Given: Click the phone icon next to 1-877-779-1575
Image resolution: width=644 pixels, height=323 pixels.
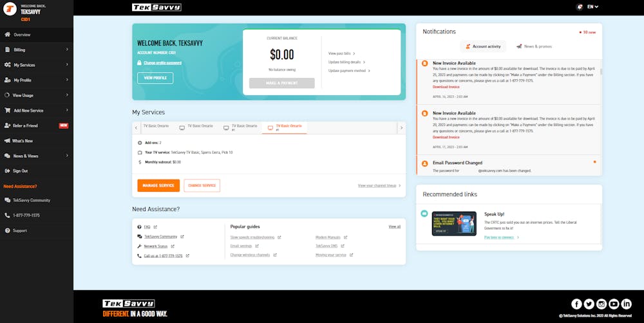Looking at the screenshot, I should coord(7,216).
